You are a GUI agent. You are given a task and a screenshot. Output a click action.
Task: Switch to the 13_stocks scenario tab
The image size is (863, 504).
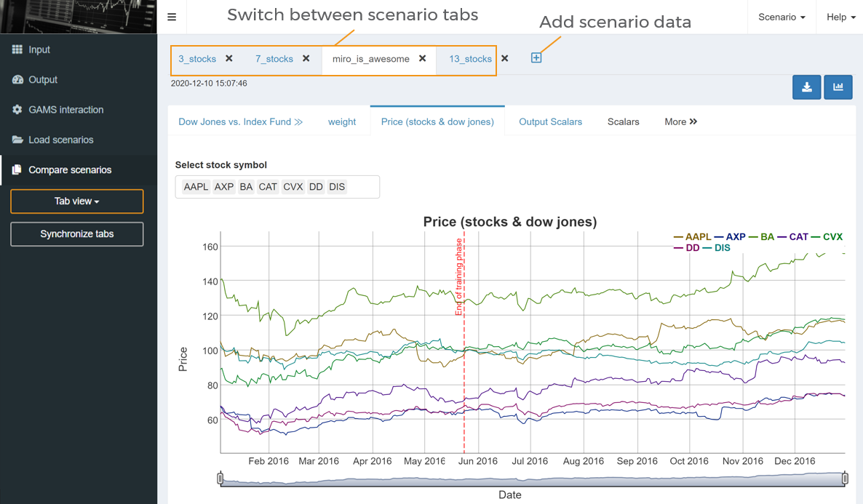[x=470, y=59]
